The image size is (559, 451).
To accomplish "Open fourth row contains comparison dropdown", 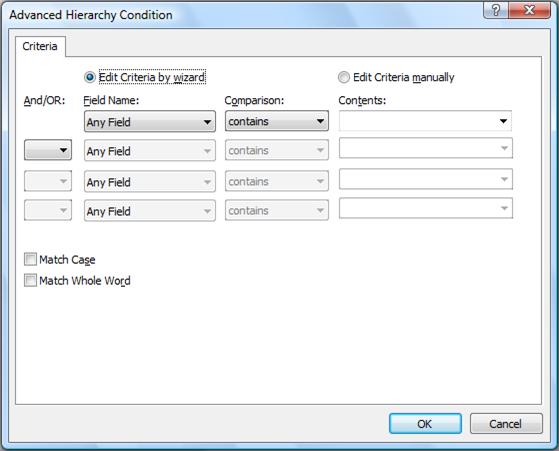I will (x=277, y=210).
